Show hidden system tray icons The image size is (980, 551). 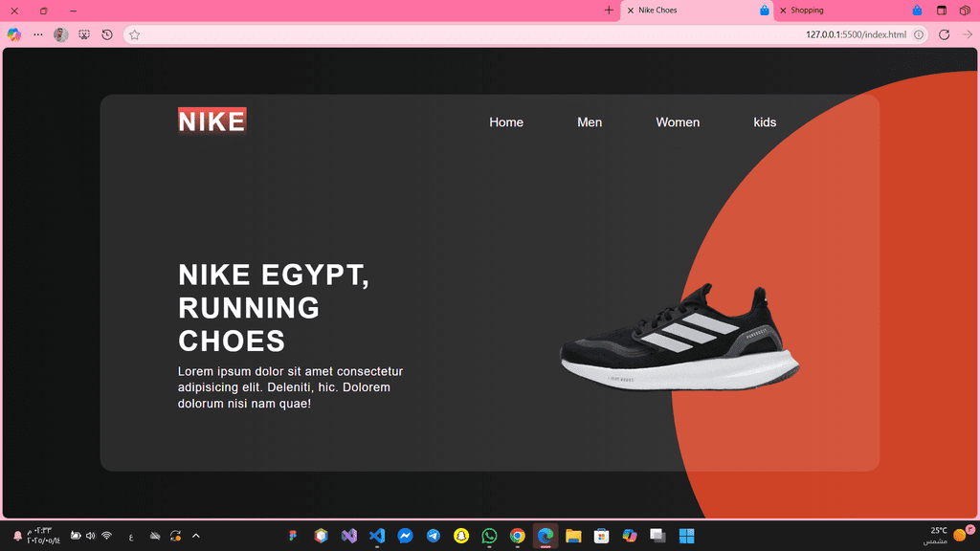(195, 536)
